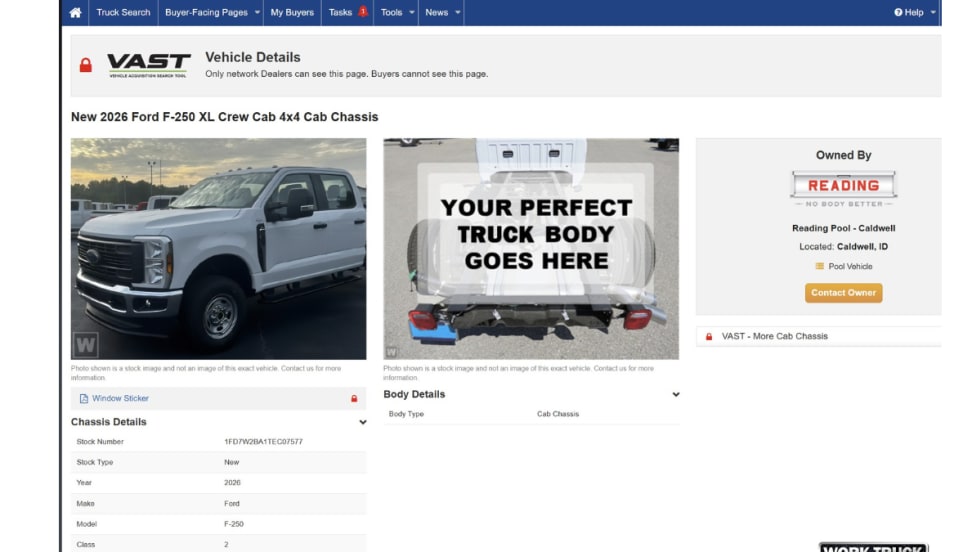
Task: Click lock icon beside More Cab Chassis
Action: [709, 336]
